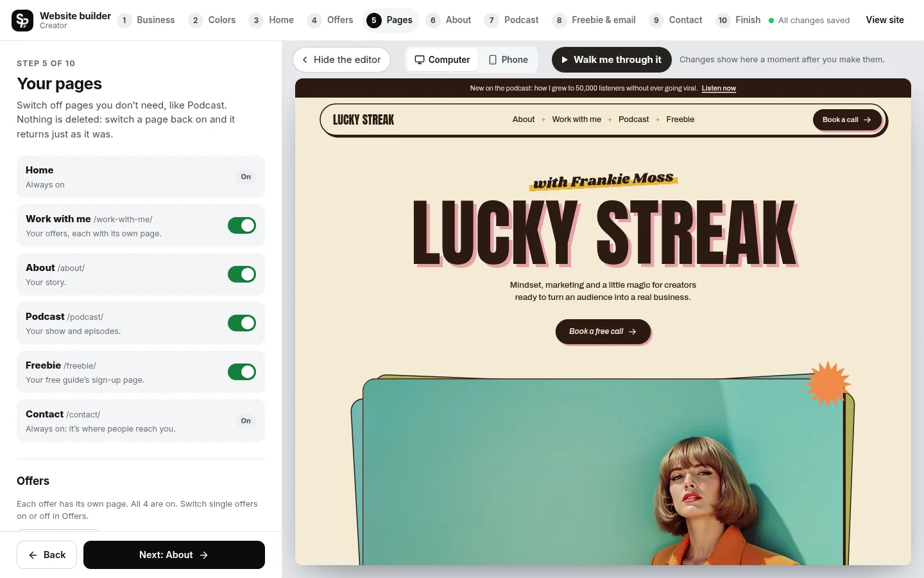Click About in preview site navigation

click(524, 119)
